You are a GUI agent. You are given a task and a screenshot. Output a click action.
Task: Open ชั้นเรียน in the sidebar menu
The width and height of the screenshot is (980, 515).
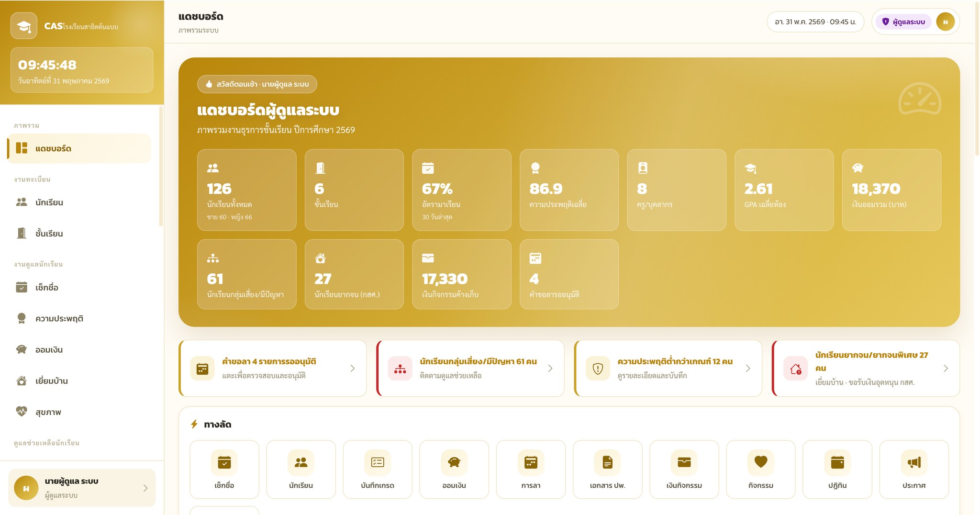79,234
